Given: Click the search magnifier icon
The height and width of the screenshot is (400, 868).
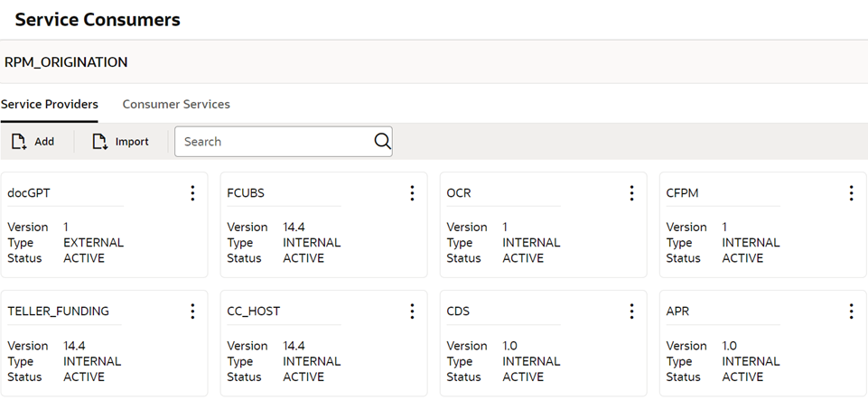Looking at the screenshot, I should click(382, 141).
